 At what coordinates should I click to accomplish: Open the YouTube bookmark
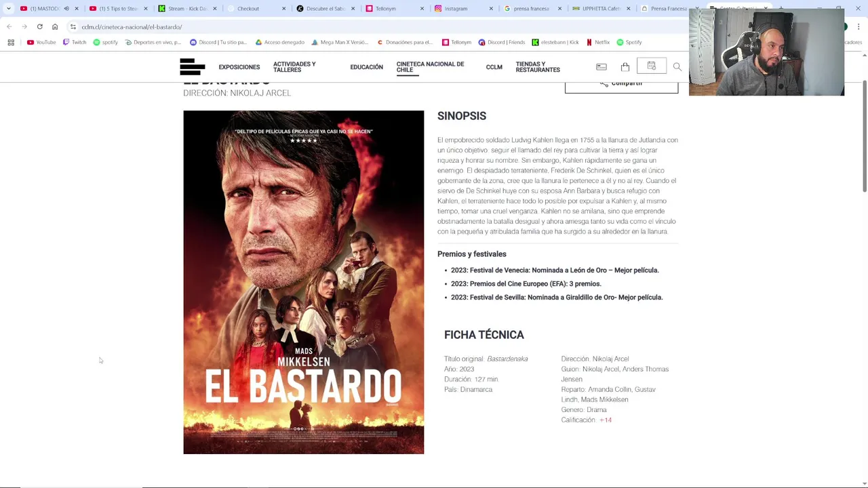41,42
